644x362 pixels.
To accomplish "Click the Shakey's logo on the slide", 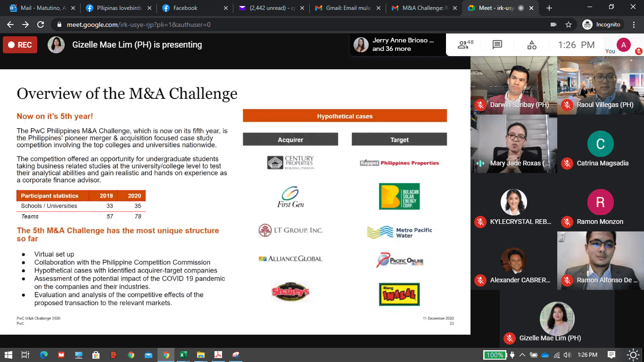I will (x=290, y=292).
